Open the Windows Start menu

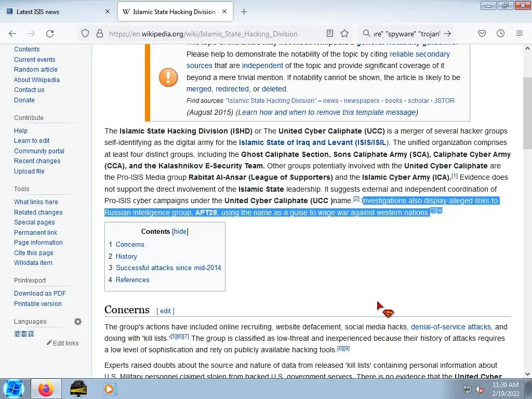point(14,389)
